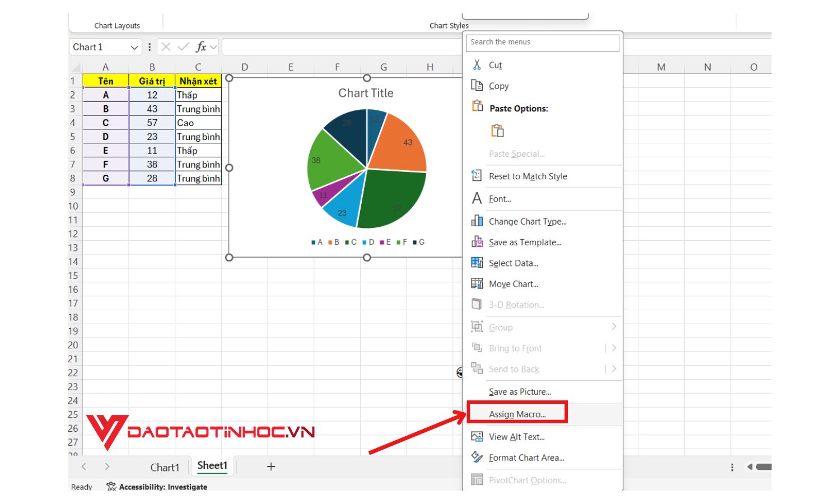Click the Reset to Match Style icon
The height and width of the screenshot is (504, 840).
pyautogui.click(x=477, y=176)
